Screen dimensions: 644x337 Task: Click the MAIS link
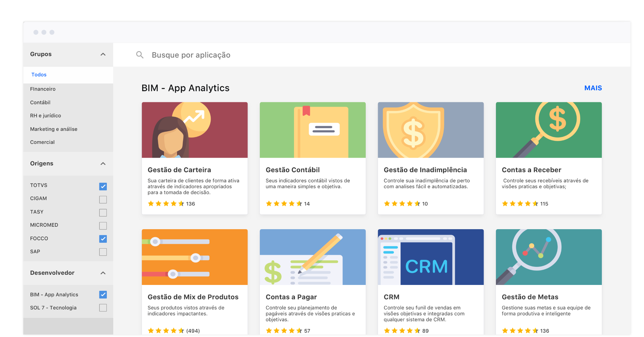coord(593,88)
